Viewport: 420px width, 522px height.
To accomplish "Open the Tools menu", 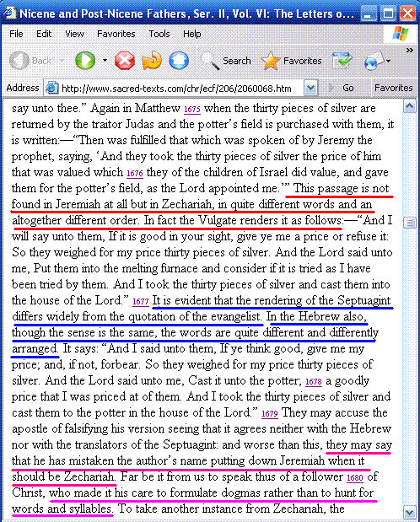I will tap(159, 34).
